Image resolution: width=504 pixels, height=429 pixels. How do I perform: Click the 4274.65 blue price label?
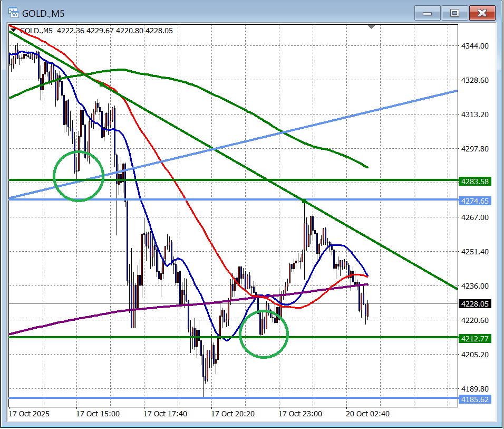point(475,201)
